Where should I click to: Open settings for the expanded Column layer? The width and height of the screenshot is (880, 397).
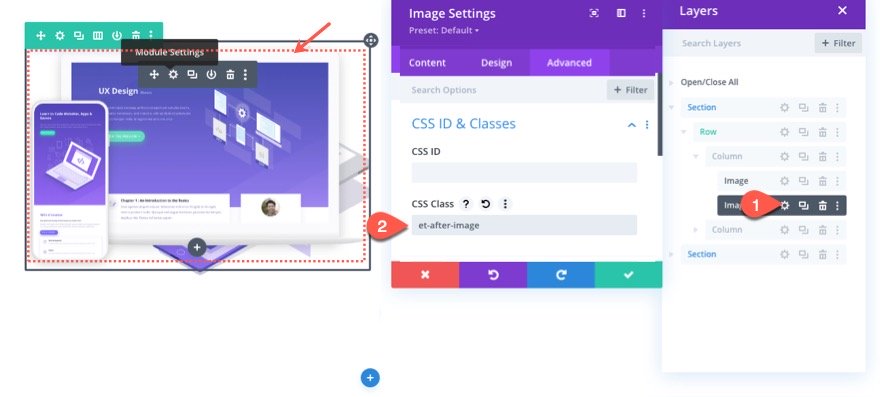tap(785, 157)
